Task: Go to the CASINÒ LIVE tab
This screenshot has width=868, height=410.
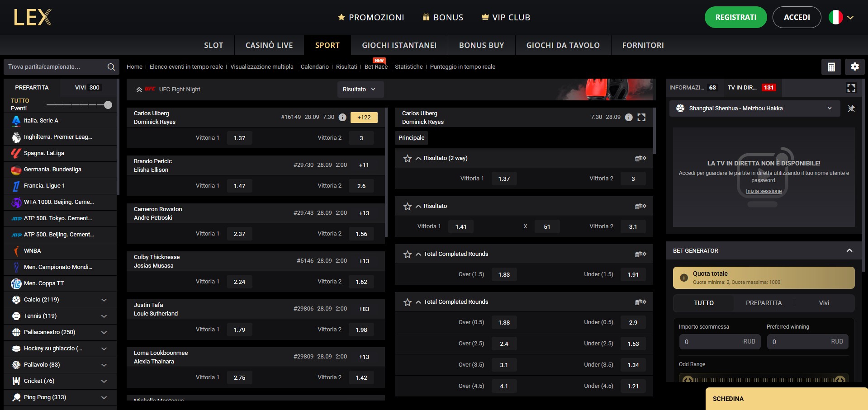Action: 269,45
